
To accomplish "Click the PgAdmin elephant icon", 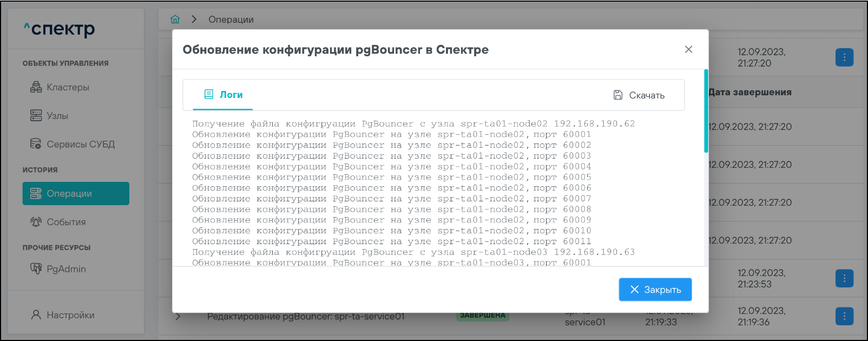I will (36, 268).
